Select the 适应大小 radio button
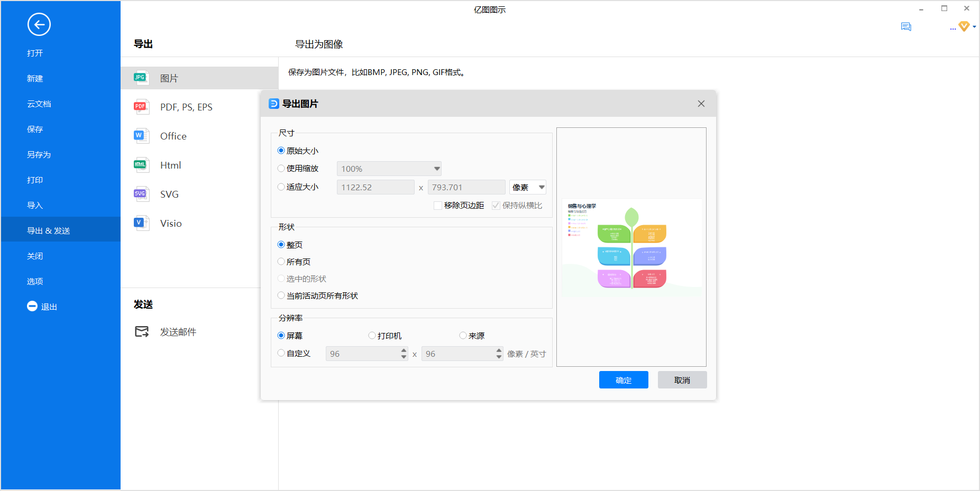Viewport: 980px width, 491px height. click(281, 187)
